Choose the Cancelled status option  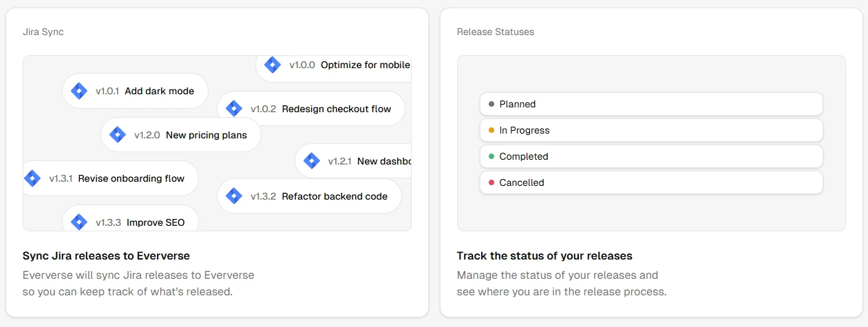650,182
